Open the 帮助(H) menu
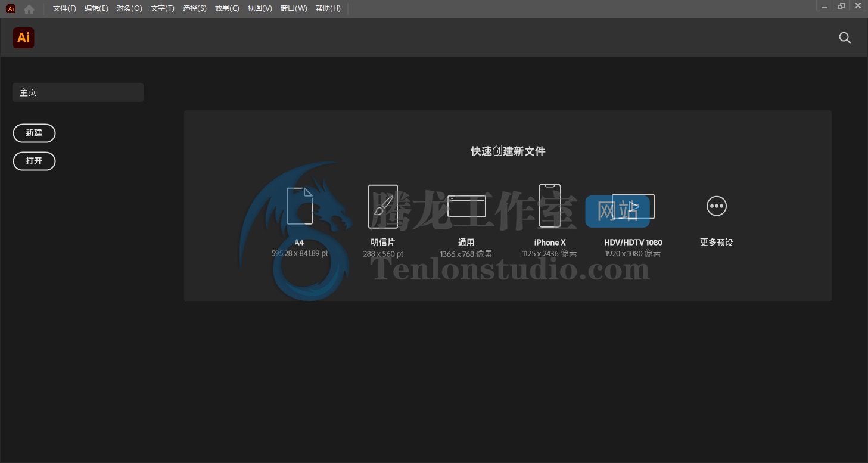Image resolution: width=868 pixels, height=463 pixels. [328, 8]
